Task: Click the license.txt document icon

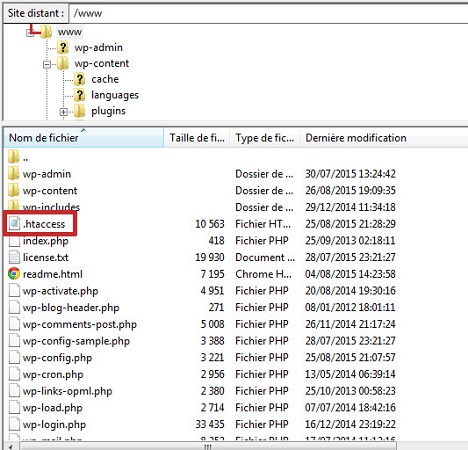Action: pos(14,257)
